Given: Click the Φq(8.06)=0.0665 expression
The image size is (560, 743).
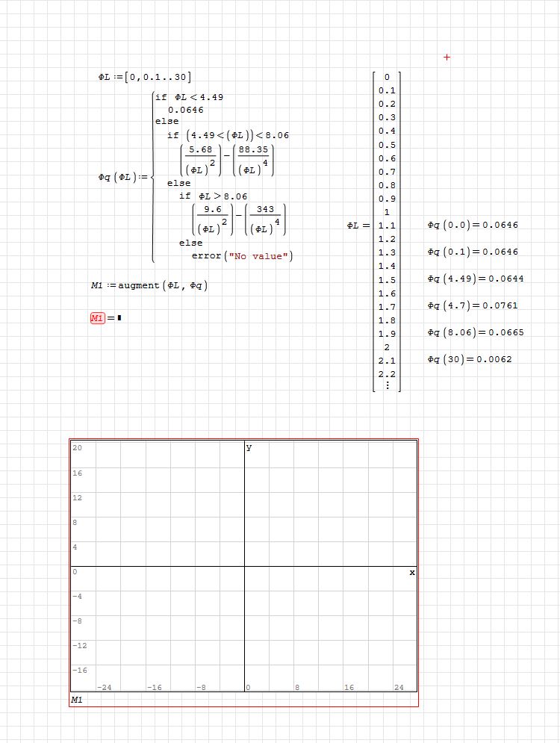Looking at the screenshot, I should (x=475, y=332).
